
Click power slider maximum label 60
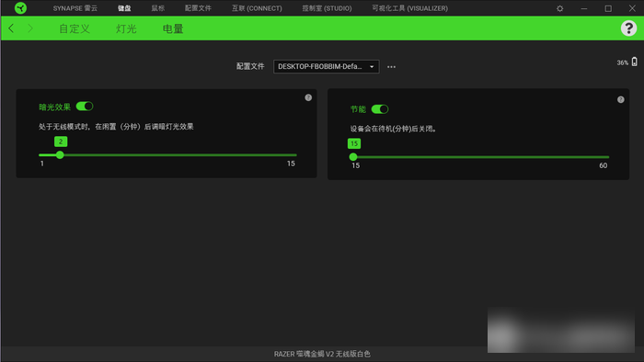[603, 165]
